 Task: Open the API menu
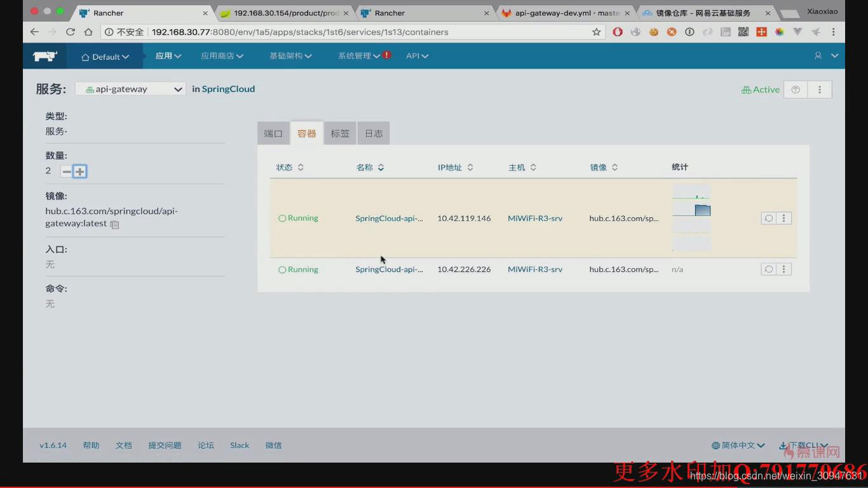417,56
